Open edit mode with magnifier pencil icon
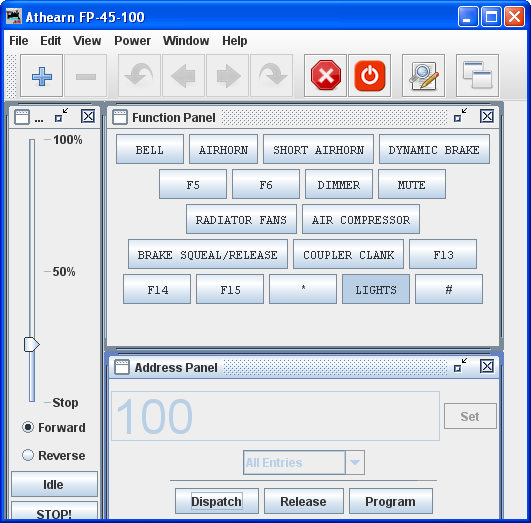The width and height of the screenshot is (531, 523). point(423,76)
